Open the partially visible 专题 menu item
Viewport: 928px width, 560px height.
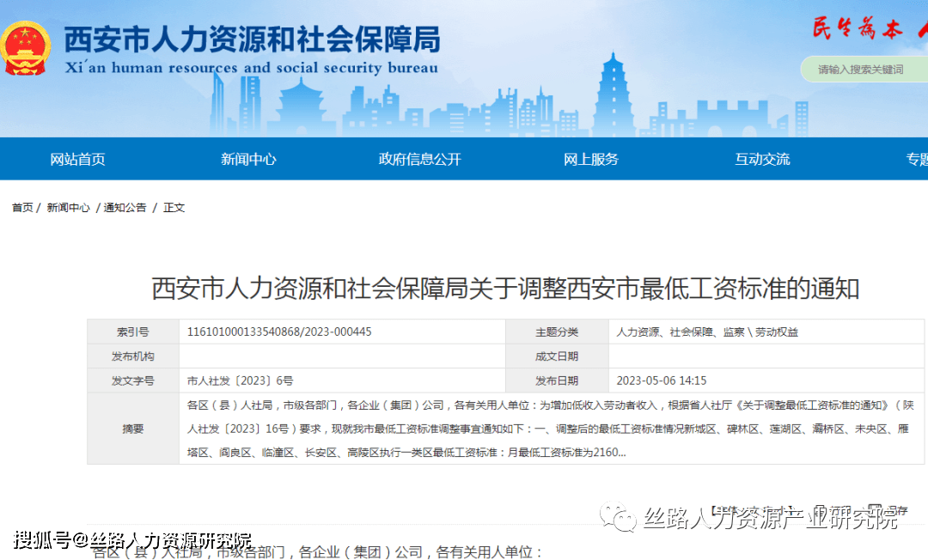point(916,159)
